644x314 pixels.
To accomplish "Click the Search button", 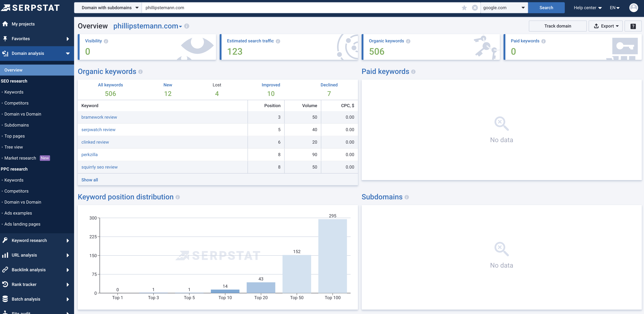I will pos(546,8).
